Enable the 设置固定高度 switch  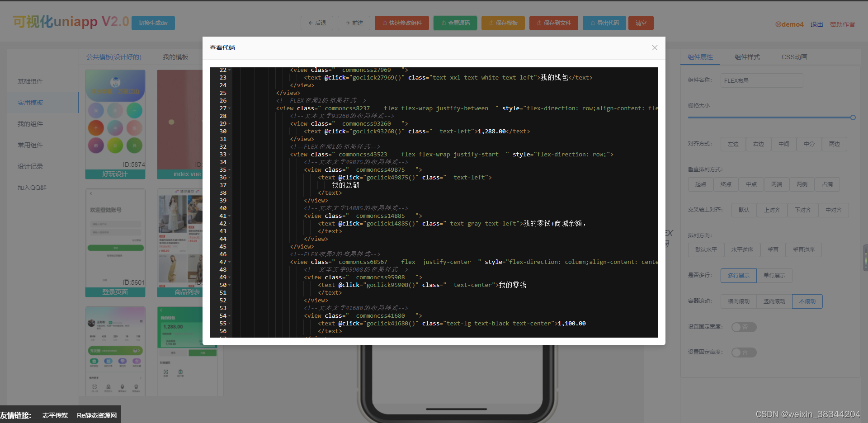coord(744,352)
